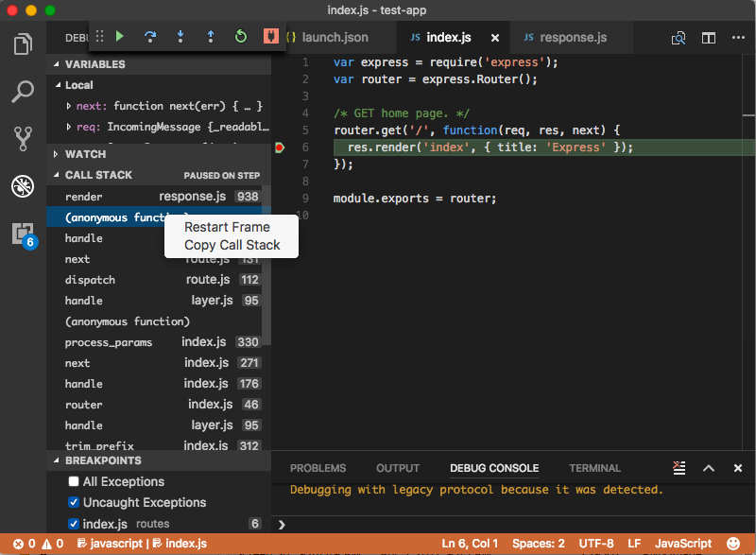Disable the Uncaught Exceptions breakpoint

tap(74, 502)
